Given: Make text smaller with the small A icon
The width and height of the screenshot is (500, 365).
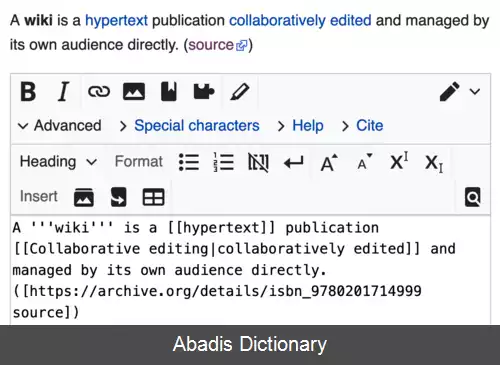Looking at the screenshot, I should [364, 163].
